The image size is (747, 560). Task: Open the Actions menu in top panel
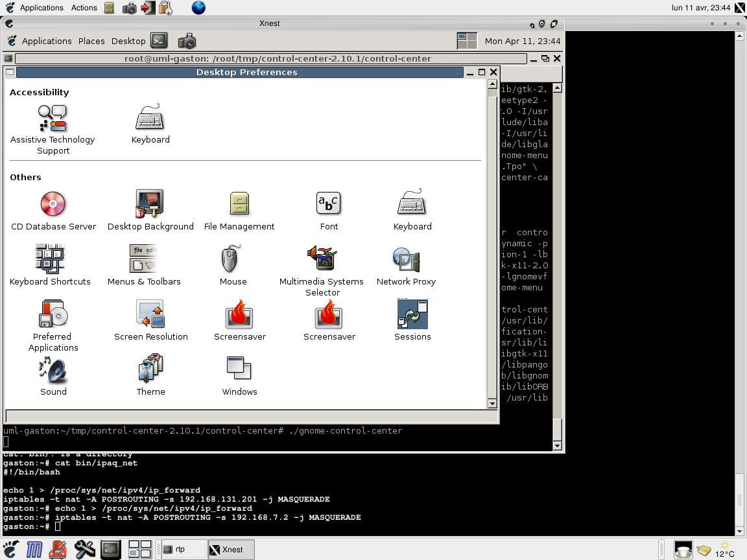84,8
